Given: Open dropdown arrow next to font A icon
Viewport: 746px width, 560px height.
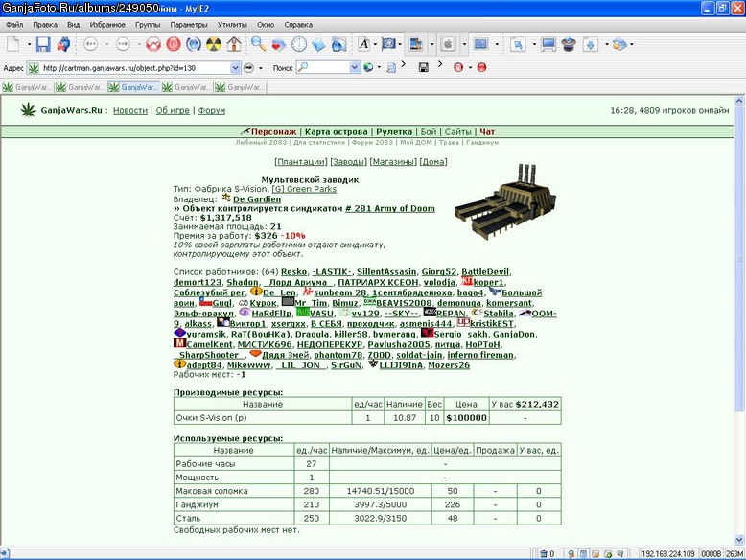Looking at the screenshot, I should [x=375, y=44].
